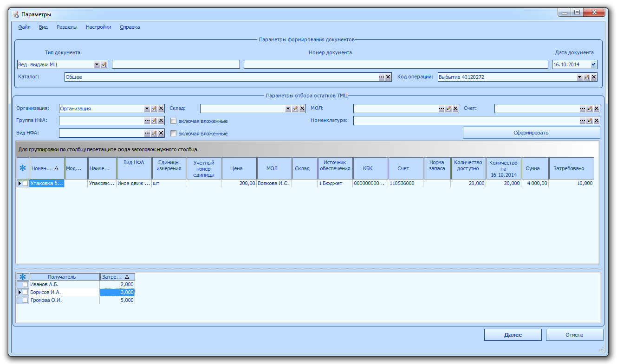
Task: Open the Вид НФА lookup ellipsis button
Action: click(147, 133)
